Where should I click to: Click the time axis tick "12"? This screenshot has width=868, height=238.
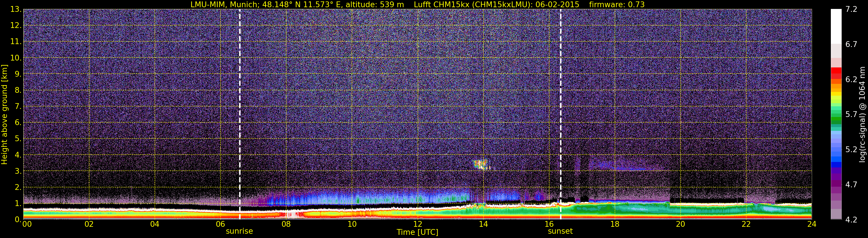417,224
